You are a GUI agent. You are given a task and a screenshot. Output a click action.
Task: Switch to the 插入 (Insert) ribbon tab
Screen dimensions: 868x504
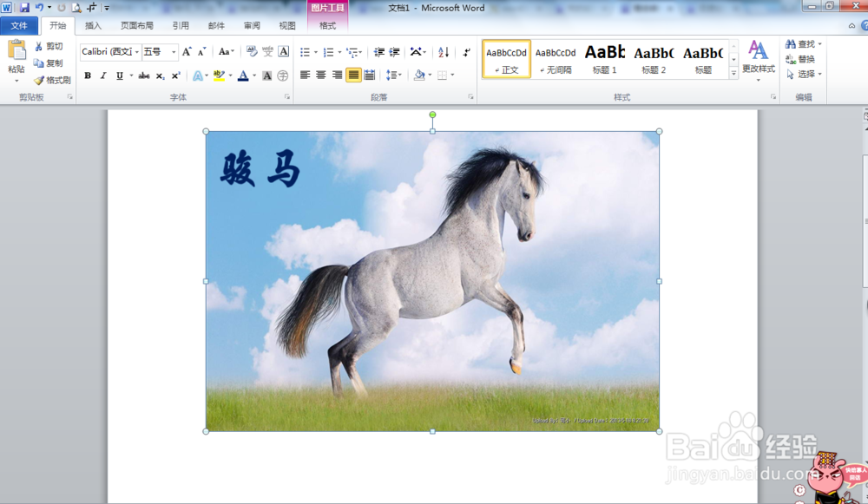(x=93, y=25)
